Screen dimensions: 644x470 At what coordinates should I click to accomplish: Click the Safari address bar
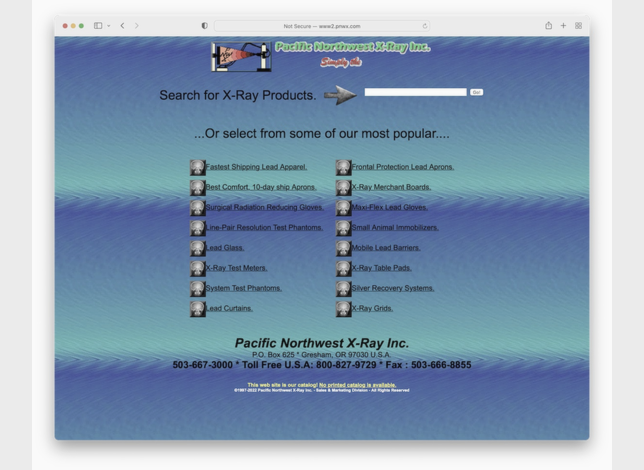coord(321,26)
